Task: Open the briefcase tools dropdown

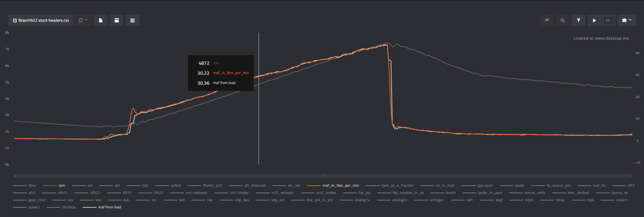Action: 627,20
